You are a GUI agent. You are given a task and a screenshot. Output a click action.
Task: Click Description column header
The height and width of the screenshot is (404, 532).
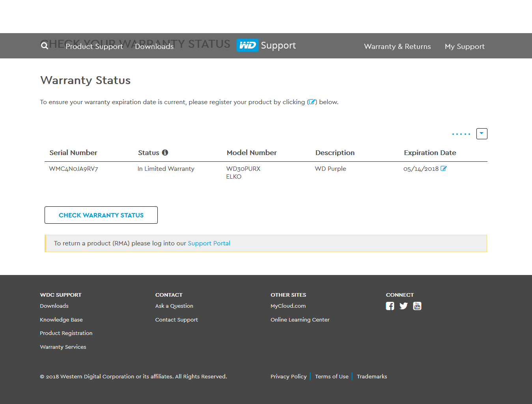(335, 153)
